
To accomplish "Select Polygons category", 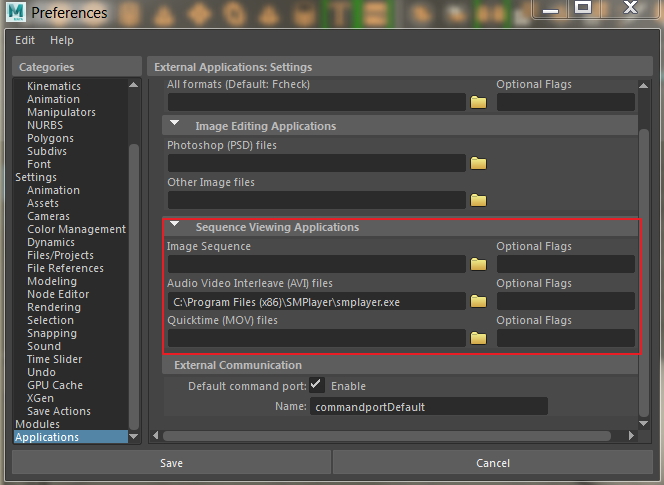I will 50,139.
